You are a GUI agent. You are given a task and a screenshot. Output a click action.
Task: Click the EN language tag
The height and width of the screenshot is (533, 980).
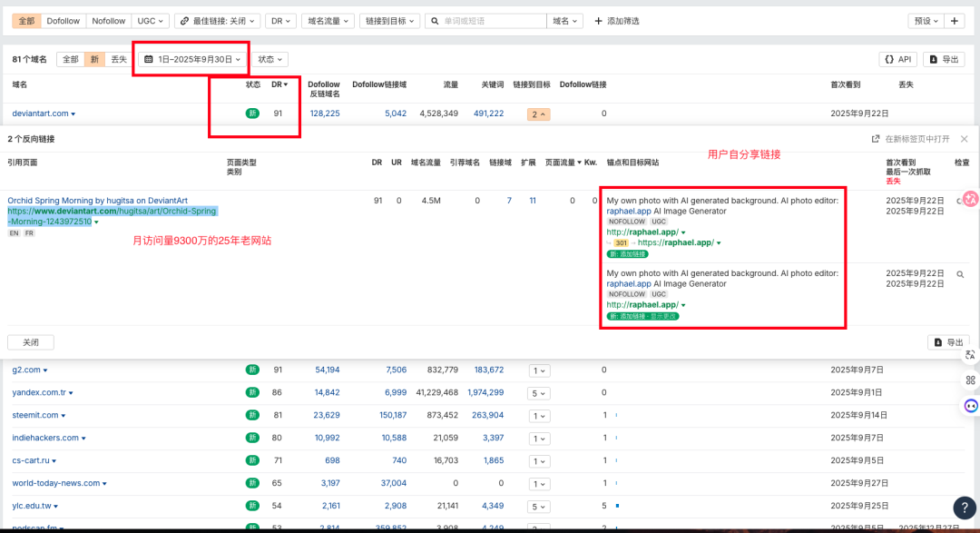click(x=14, y=233)
